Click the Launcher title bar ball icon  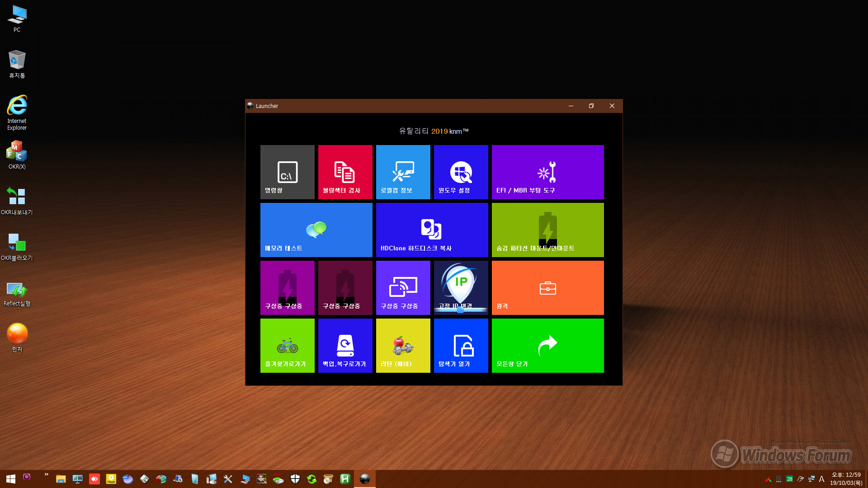click(250, 106)
